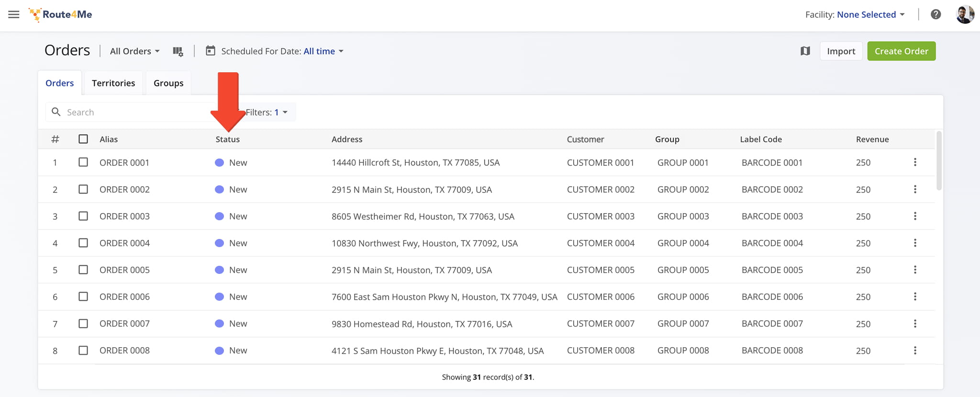Click address 14440 Hillcroft St, Houston
Screen dimensions: 980x397
click(x=415, y=162)
